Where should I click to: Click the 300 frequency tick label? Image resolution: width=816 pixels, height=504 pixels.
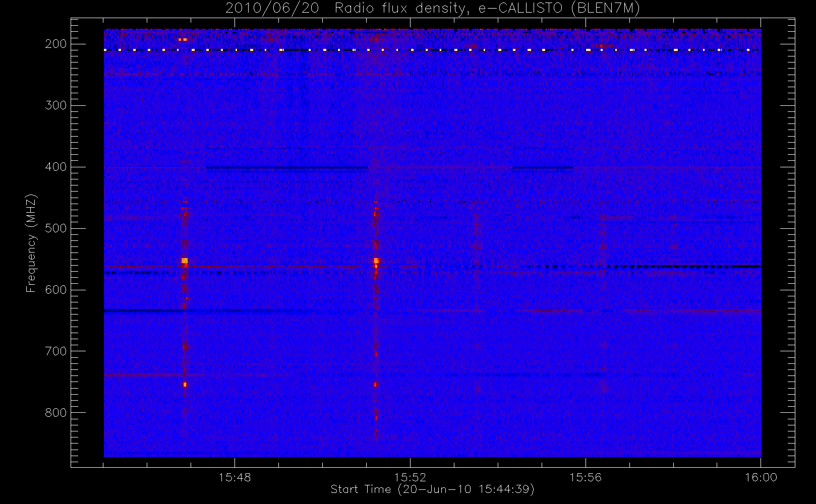coord(55,105)
